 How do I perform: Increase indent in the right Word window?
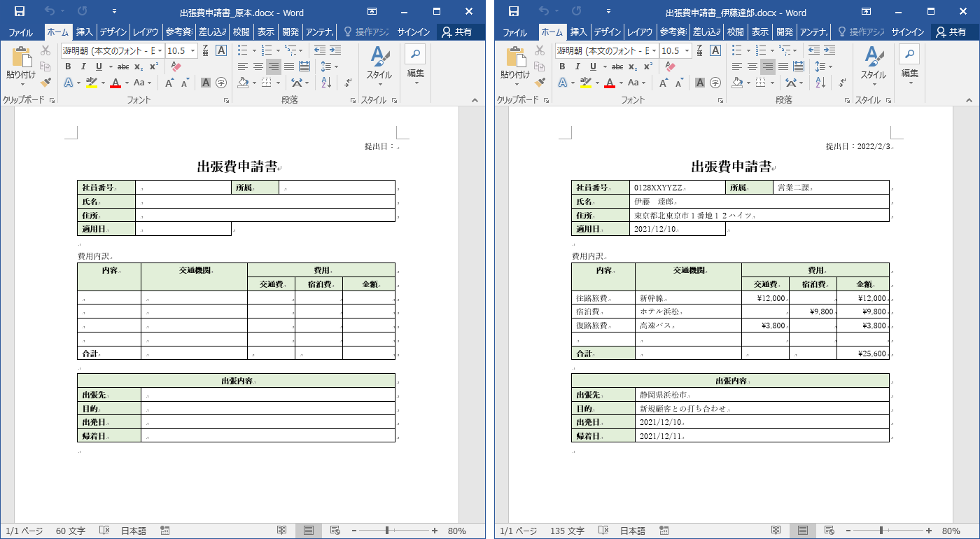click(x=829, y=50)
